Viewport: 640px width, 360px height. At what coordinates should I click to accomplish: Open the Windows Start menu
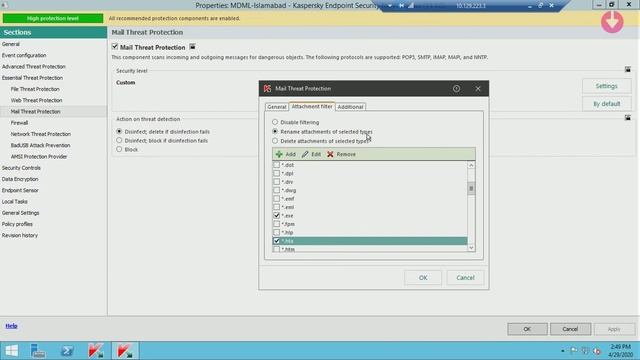pyautogui.click(x=11, y=351)
